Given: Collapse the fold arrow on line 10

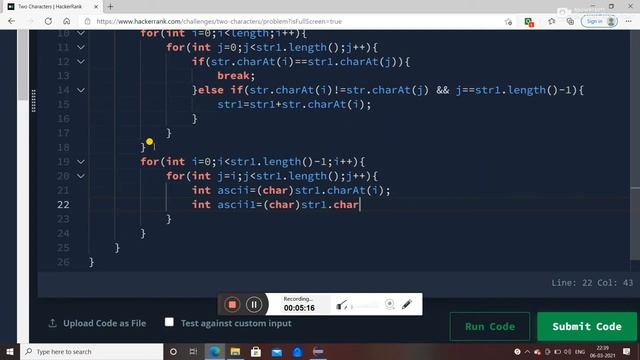Looking at the screenshot, I should 81,33.
